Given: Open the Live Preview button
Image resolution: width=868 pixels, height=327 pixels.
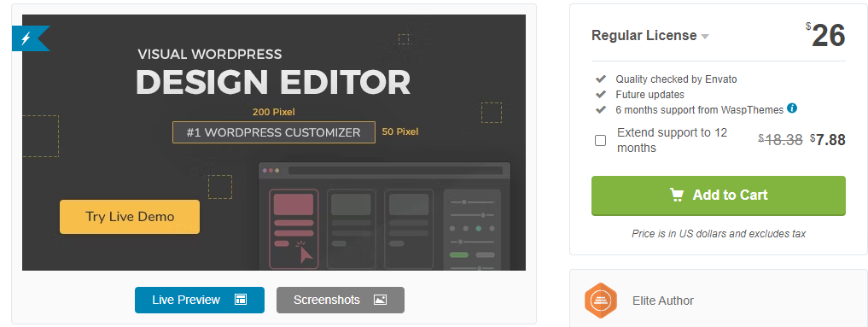Looking at the screenshot, I should coord(199,300).
